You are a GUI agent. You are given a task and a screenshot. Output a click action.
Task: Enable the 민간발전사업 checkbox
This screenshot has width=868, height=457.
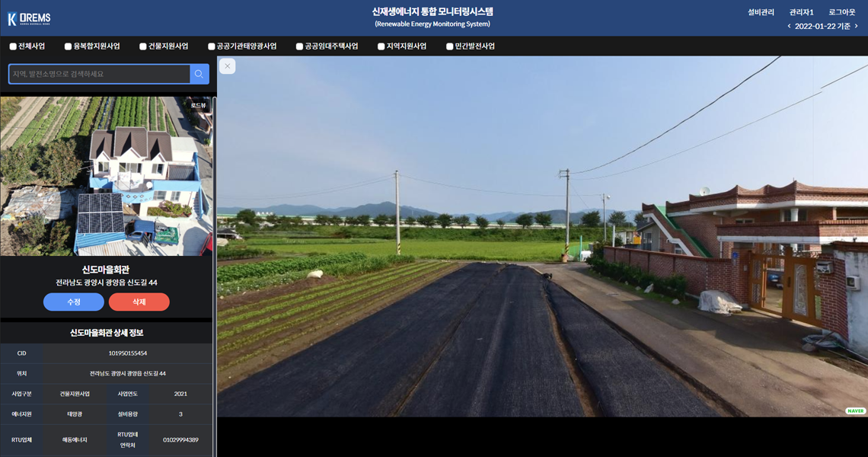[449, 46]
